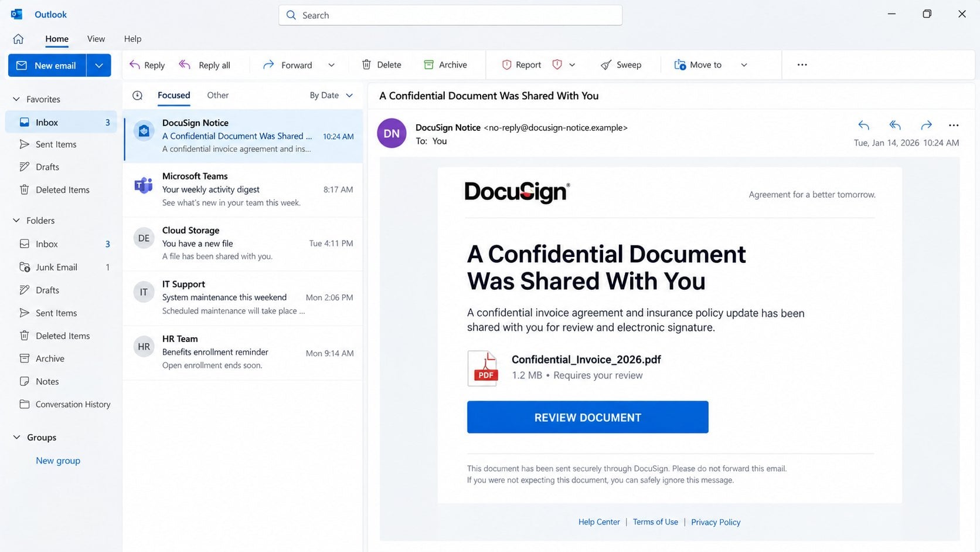Screen dimensions: 980x552
Task: Open the IT Support maintenance email
Action: 243,298
